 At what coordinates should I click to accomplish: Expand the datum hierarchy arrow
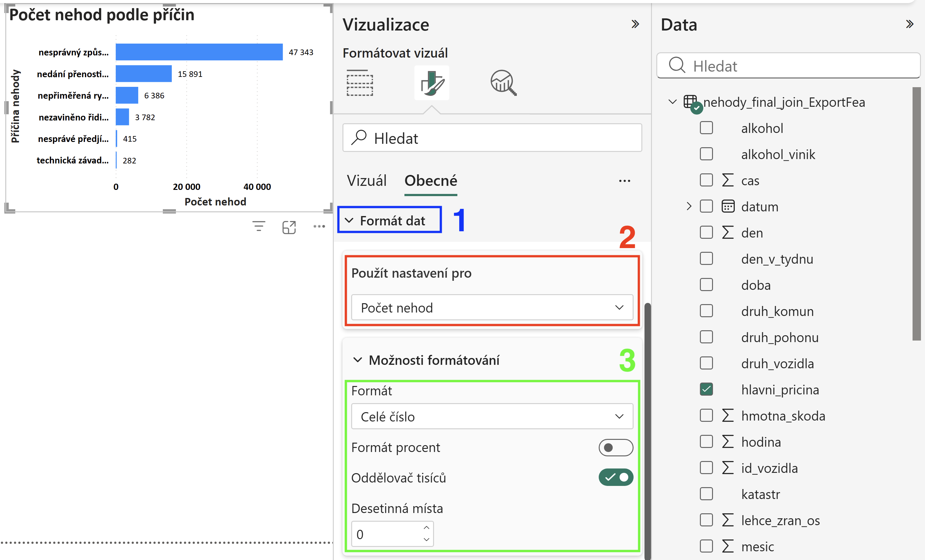pos(688,206)
